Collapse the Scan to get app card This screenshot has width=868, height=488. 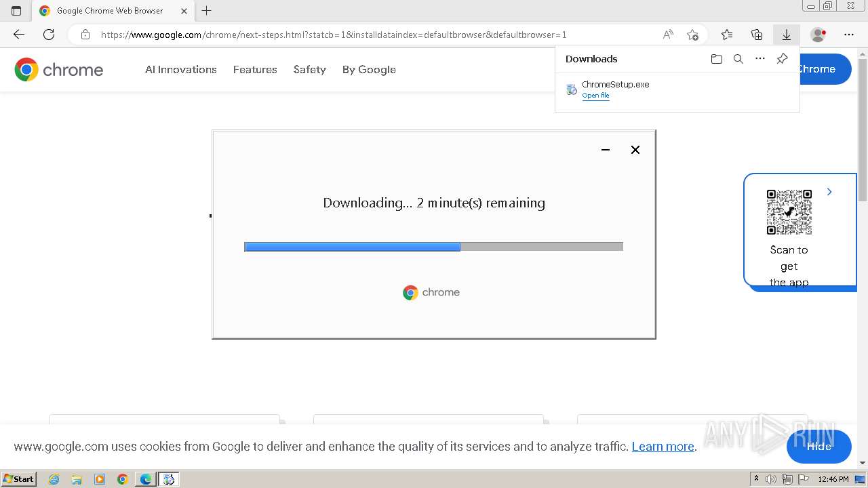click(x=829, y=192)
